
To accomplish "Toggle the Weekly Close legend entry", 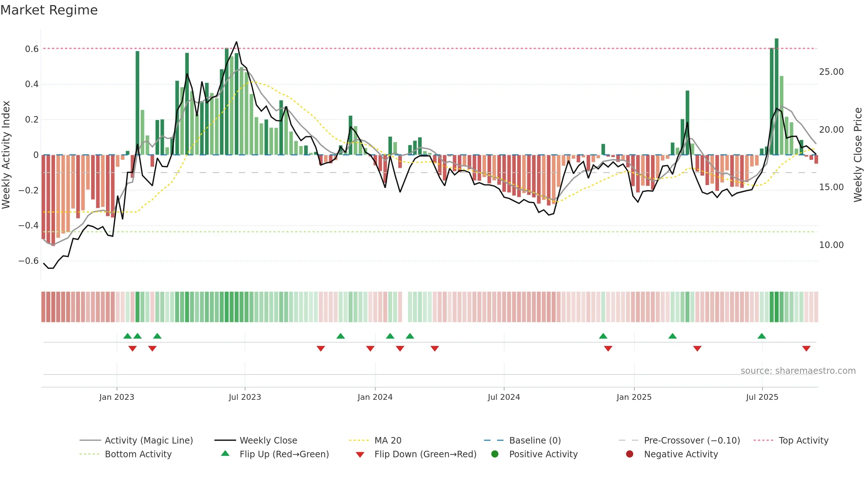I will (256, 440).
